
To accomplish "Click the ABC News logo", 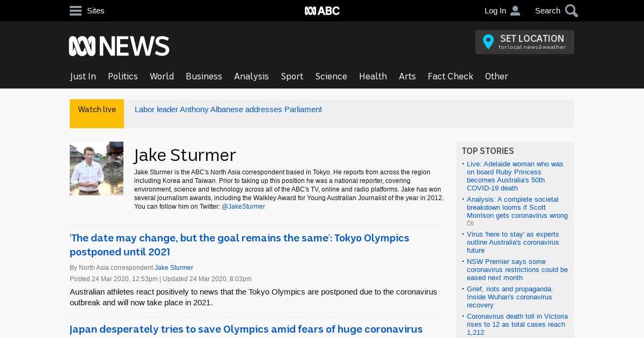I will pos(119,46).
